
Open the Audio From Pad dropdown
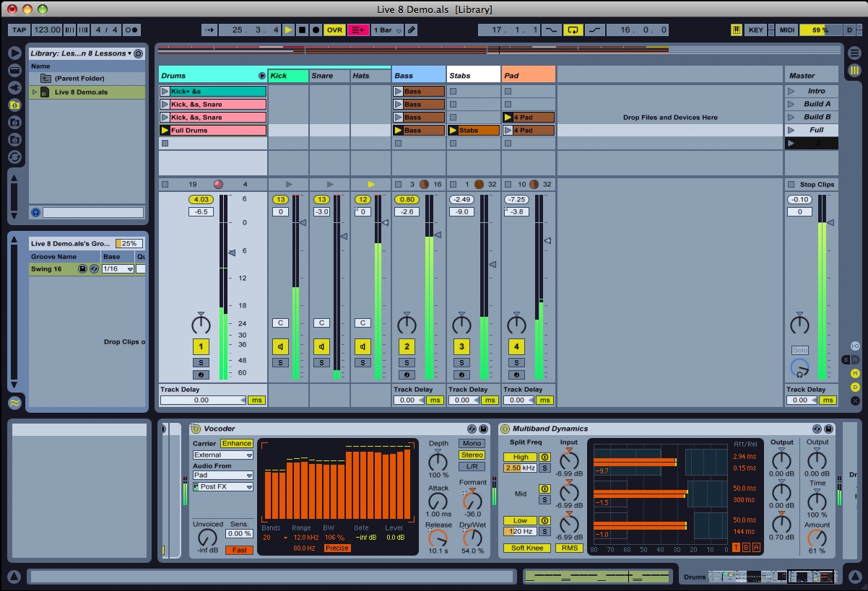tap(222, 476)
